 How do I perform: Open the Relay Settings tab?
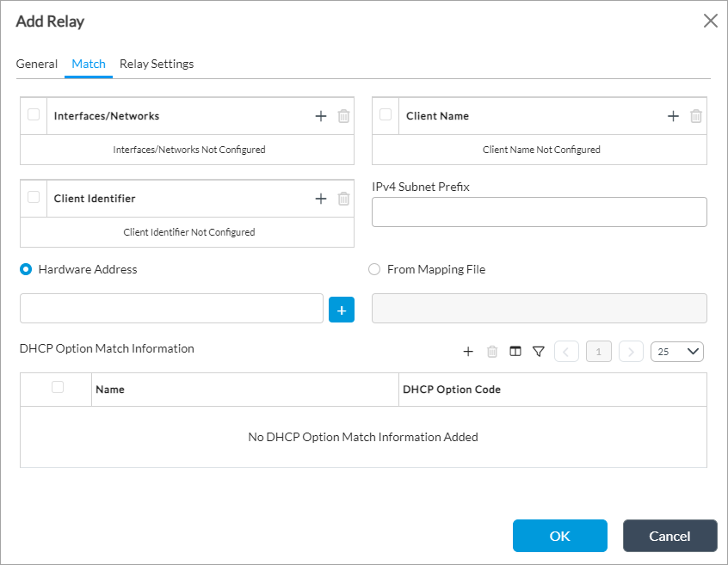[157, 64]
